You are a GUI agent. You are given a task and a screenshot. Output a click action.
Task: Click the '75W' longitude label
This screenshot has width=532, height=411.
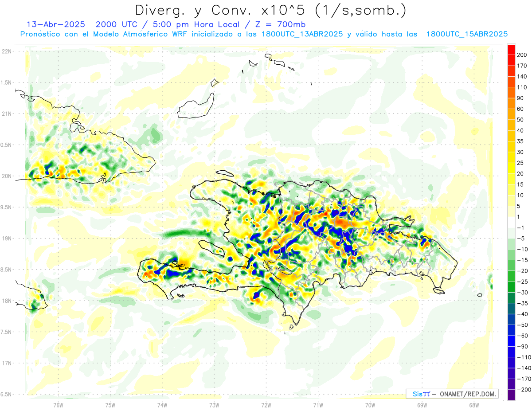(110, 405)
